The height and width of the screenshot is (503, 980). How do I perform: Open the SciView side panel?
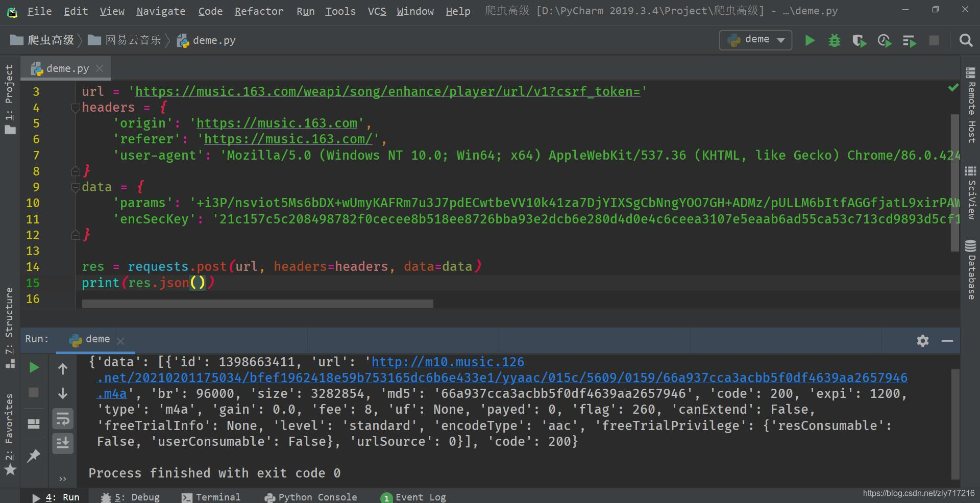[x=971, y=192]
